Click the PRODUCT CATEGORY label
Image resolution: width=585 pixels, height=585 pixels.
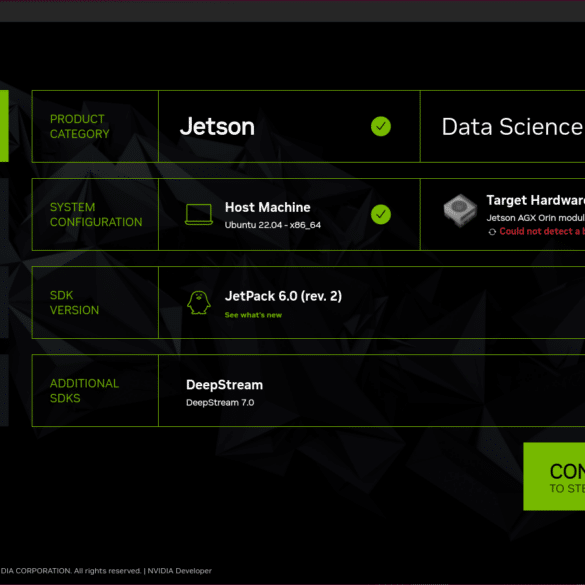pos(79,126)
